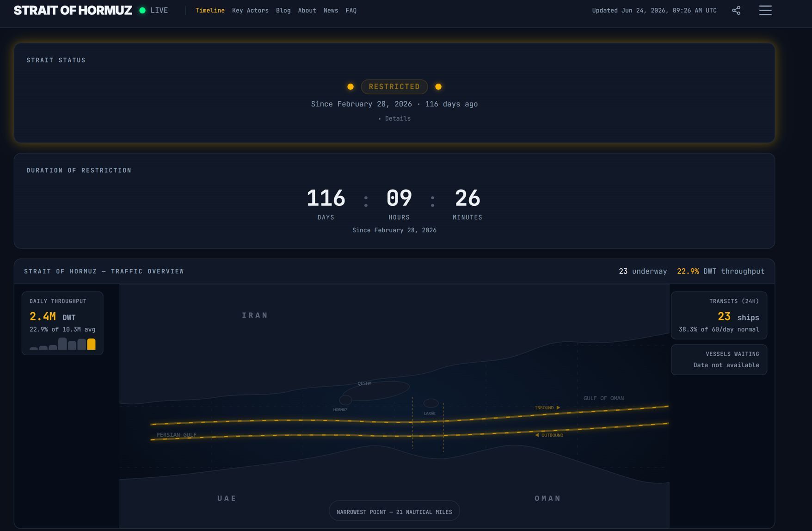This screenshot has height=531, width=812.
Task: Click the Strait of Hormuz site logo
Action: [73, 10]
